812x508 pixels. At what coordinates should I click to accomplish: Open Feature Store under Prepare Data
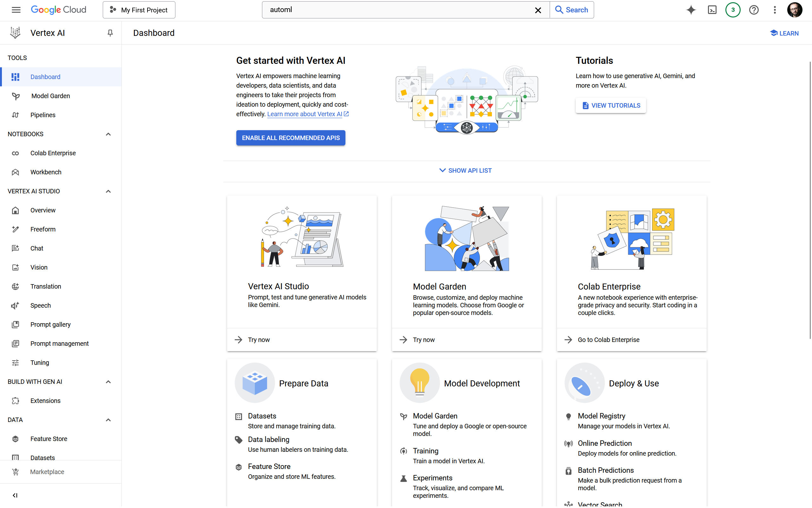point(269,466)
